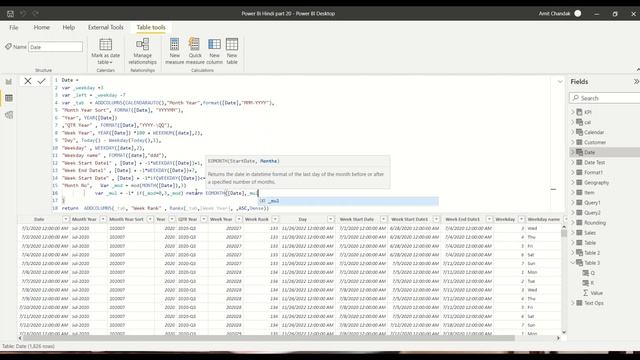Edit the table Name field
Viewport: 640px width, 360px height.
[56, 47]
